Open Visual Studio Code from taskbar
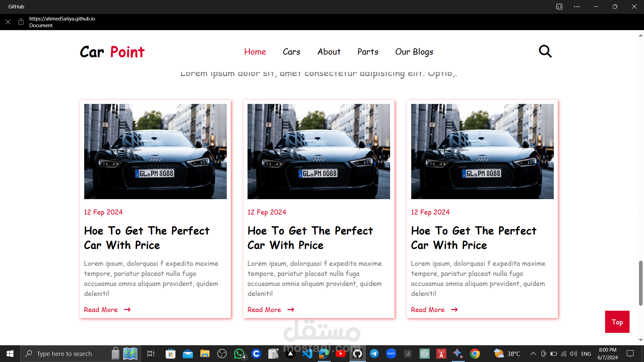Viewport: 644px width, 362px height. [x=307, y=354]
